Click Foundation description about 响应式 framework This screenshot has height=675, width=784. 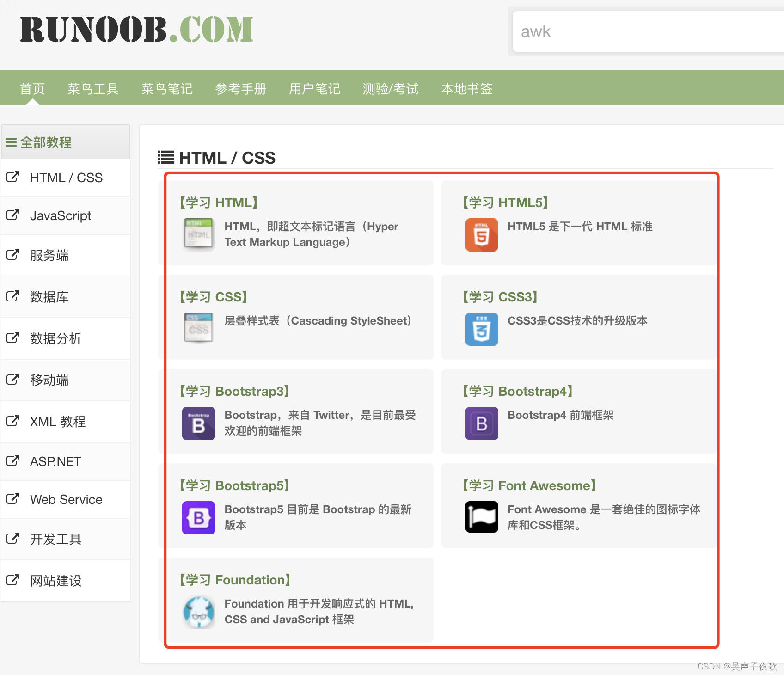point(319,612)
